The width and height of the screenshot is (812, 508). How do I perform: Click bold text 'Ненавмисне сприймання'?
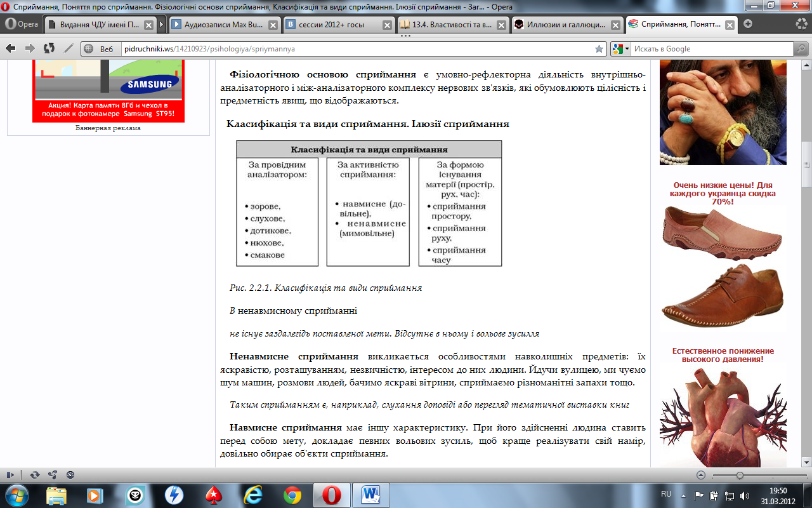pyautogui.click(x=295, y=357)
